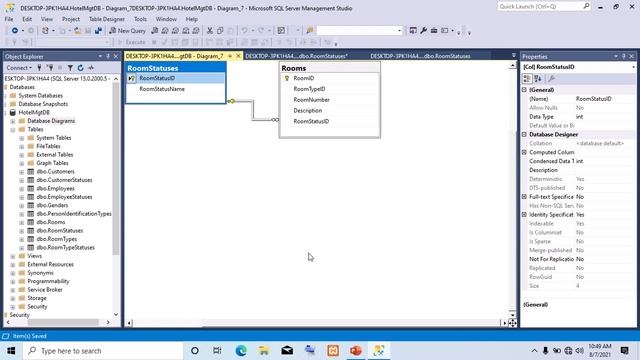Click the Open File folder icon
Viewport: 640px width, 360px height.
pos(77,31)
